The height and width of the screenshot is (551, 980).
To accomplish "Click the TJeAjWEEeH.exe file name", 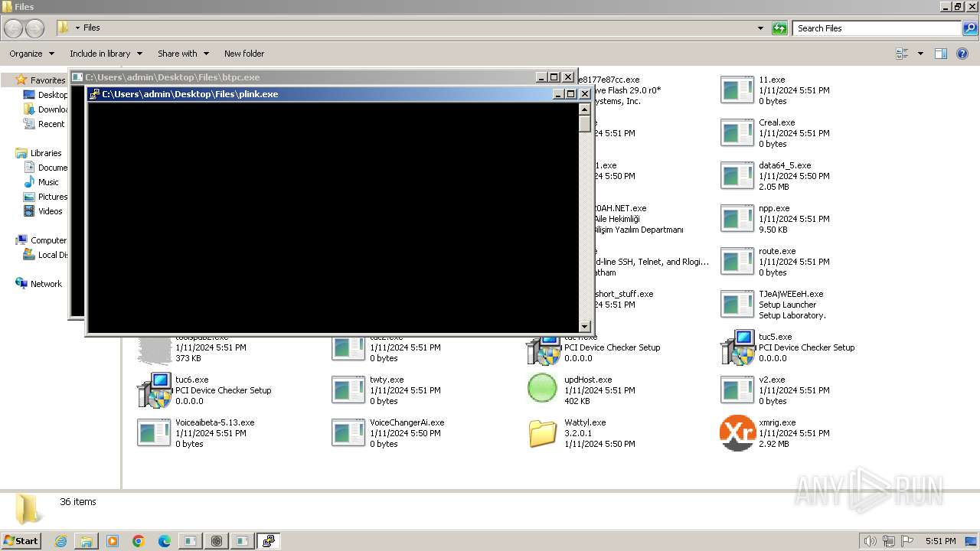I will tap(791, 294).
